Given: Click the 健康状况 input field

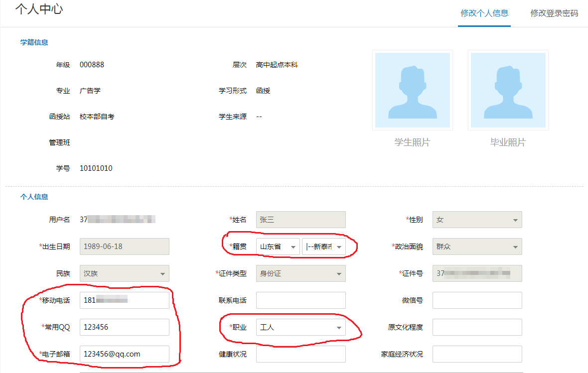Looking at the screenshot, I should click(300, 354).
